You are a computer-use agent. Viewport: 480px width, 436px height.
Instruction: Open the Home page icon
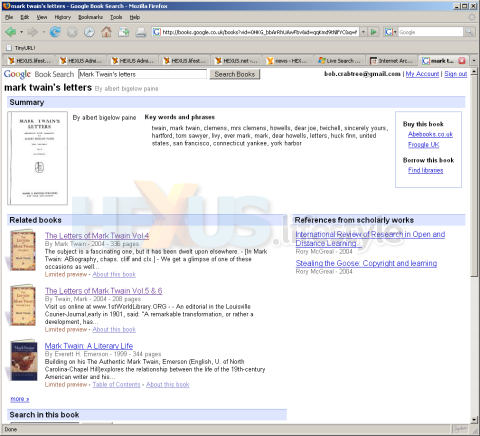pyautogui.click(x=106, y=32)
